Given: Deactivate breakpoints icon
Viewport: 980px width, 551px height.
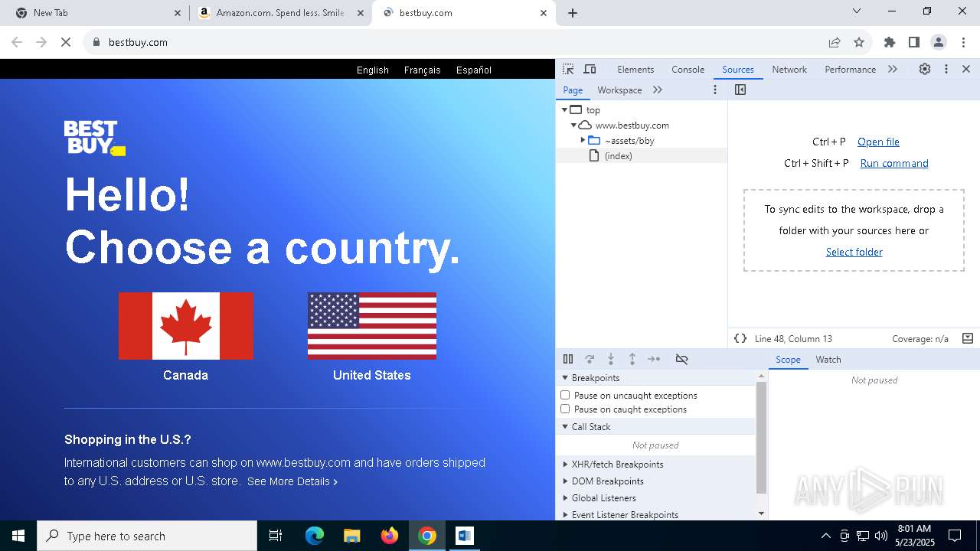Looking at the screenshot, I should click(x=681, y=359).
